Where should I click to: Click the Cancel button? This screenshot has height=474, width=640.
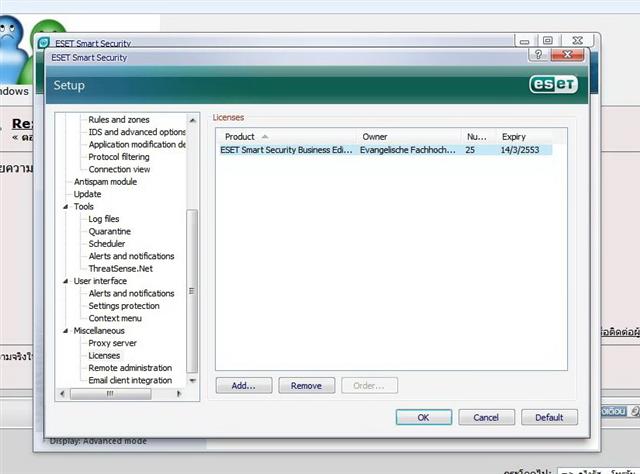(487, 417)
